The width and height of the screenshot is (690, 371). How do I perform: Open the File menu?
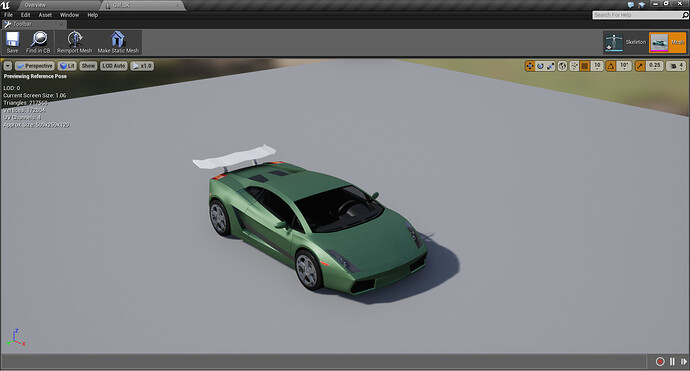(x=8, y=15)
